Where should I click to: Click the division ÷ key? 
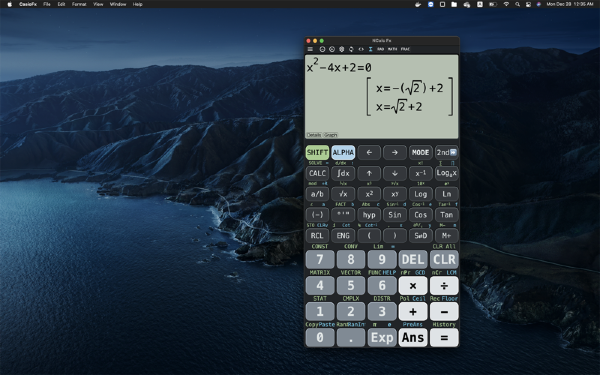pos(444,286)
